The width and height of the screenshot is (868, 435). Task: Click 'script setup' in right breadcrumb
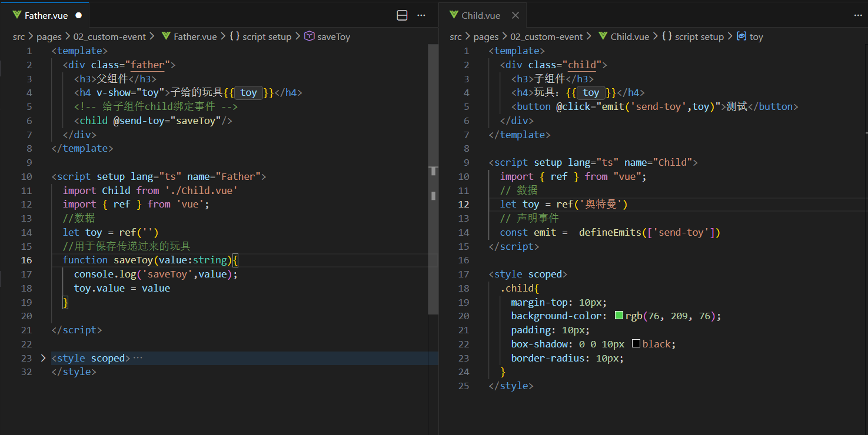[x=699, y=36]
